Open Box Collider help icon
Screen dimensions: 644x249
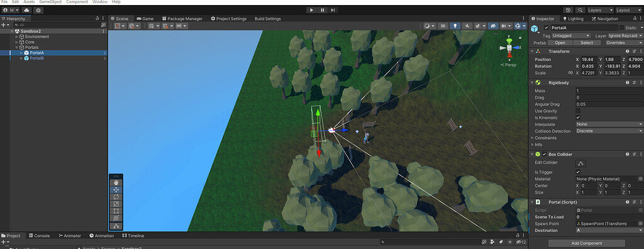pos(627,154)
